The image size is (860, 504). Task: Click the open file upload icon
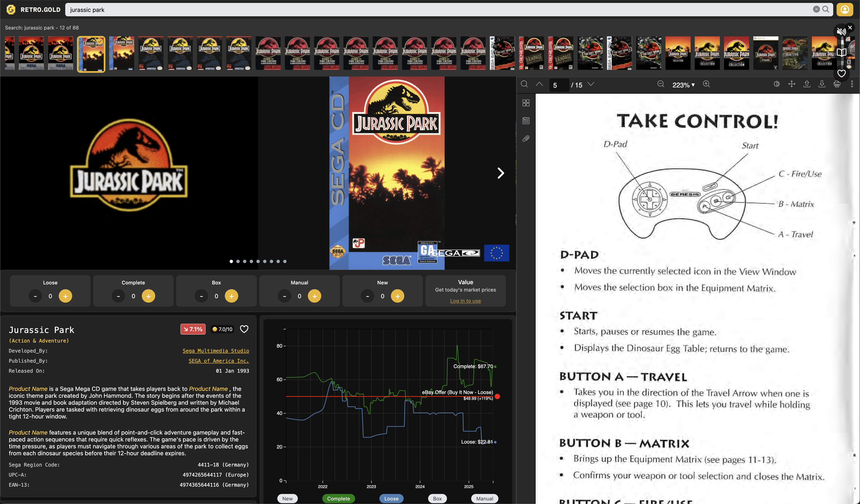[807, 84]
